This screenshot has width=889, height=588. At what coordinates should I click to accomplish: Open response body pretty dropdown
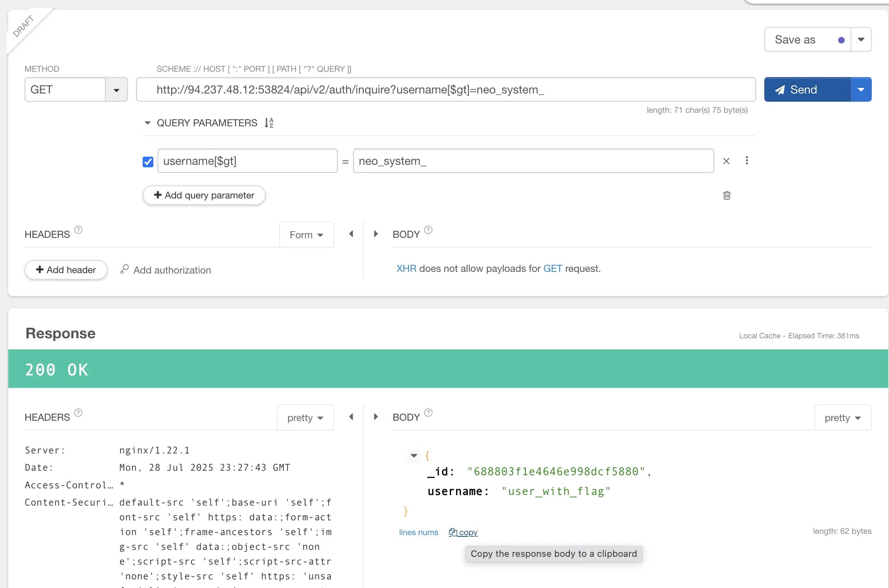(x=843, y=417)
